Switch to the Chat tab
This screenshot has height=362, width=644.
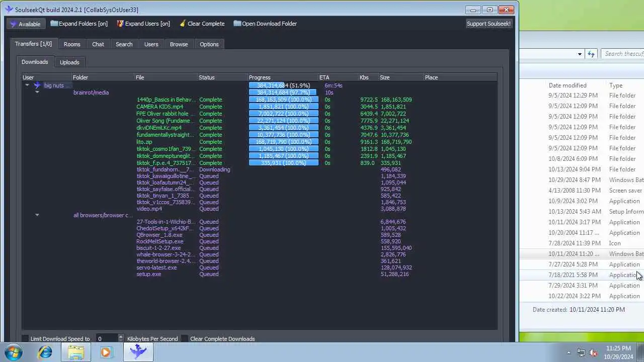click(98, 44)
